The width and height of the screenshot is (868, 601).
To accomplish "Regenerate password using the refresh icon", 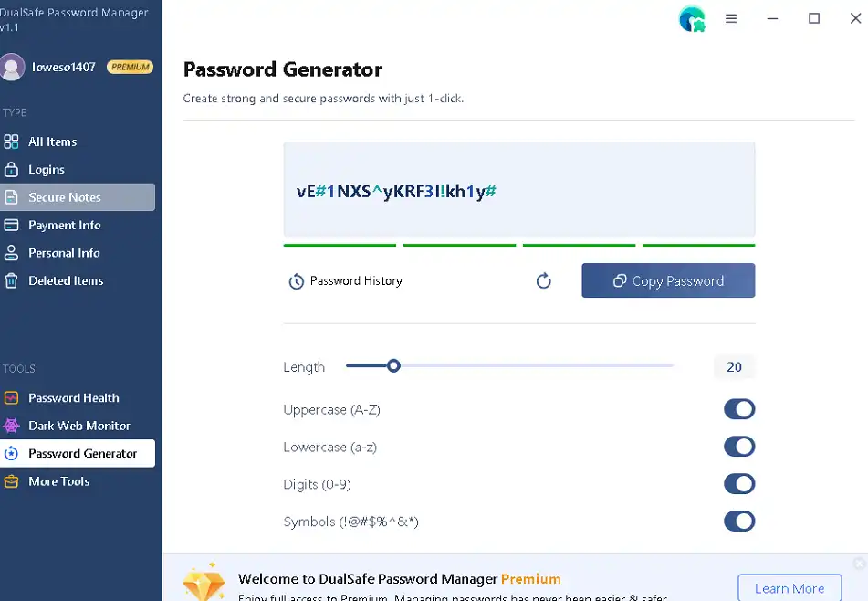I will (544, 281).
